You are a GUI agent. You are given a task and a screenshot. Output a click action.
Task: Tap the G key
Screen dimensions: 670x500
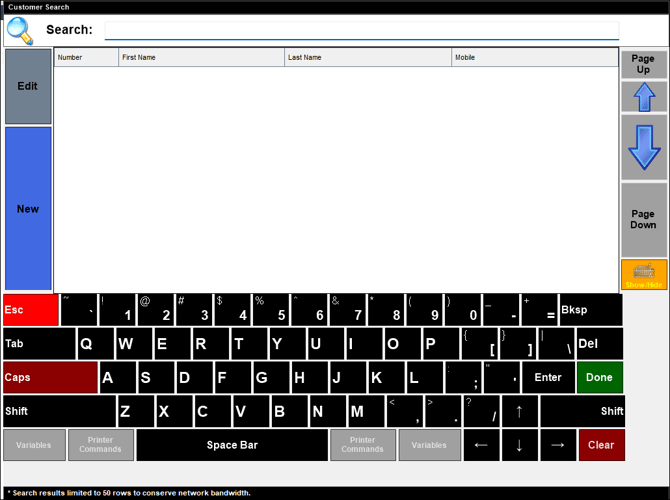(271, 377)
